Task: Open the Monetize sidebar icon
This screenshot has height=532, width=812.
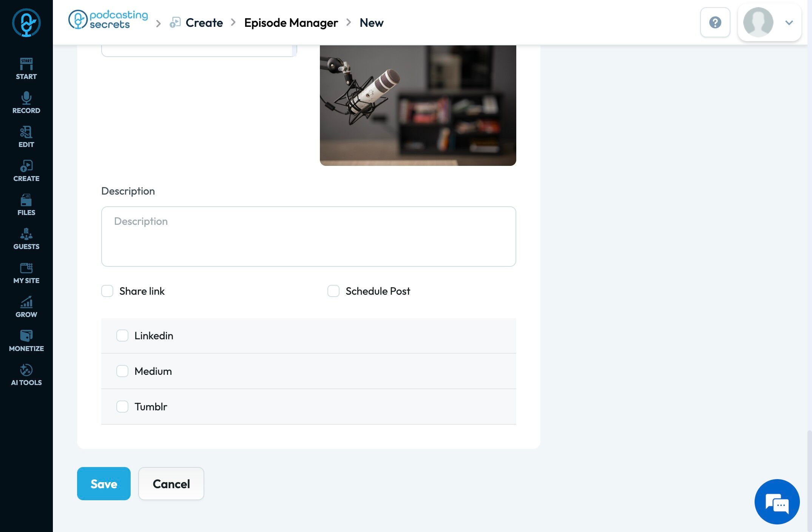Action: [26, 340]
